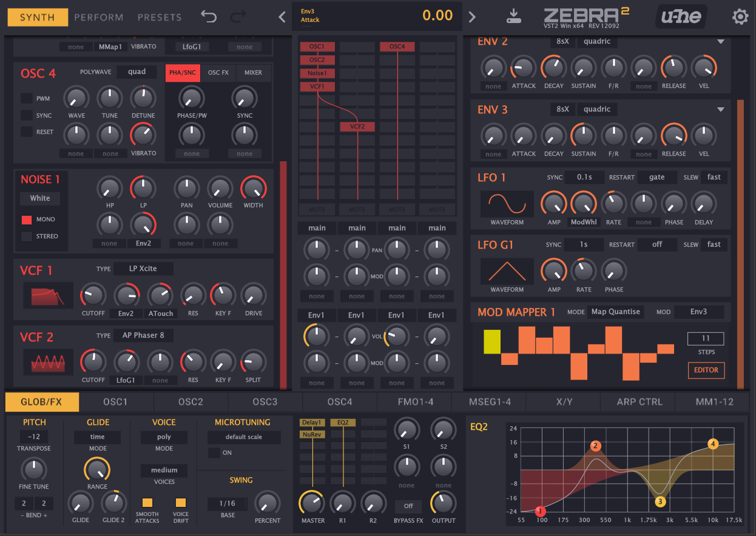Open Mod Mapper mode dropdown Map Quantise
The height and width of the screenshot is (536, 756).
pos(616,312)
